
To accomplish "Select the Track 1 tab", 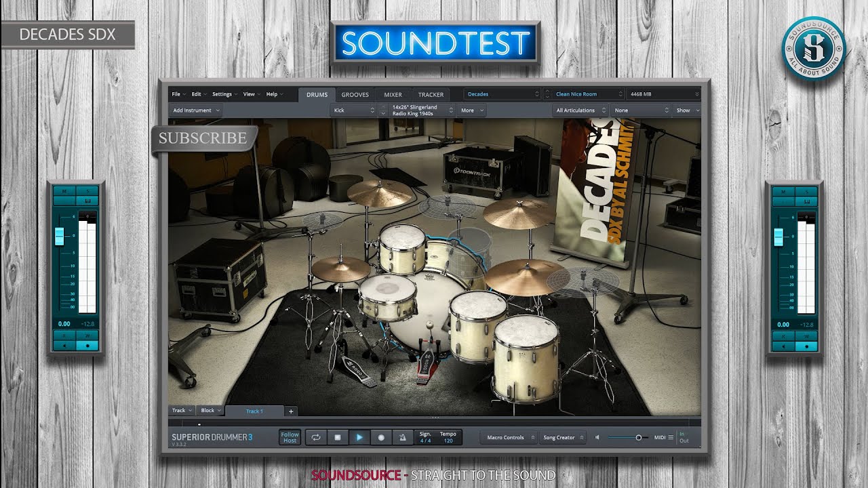I will (x=254, y=411).
